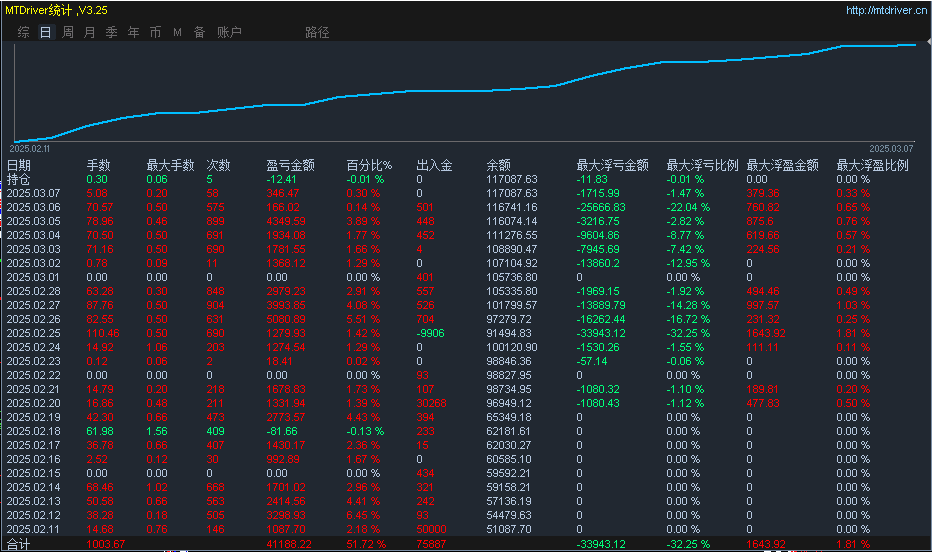Open the http://mtdriver.cn link

click(x=886, y=10)
